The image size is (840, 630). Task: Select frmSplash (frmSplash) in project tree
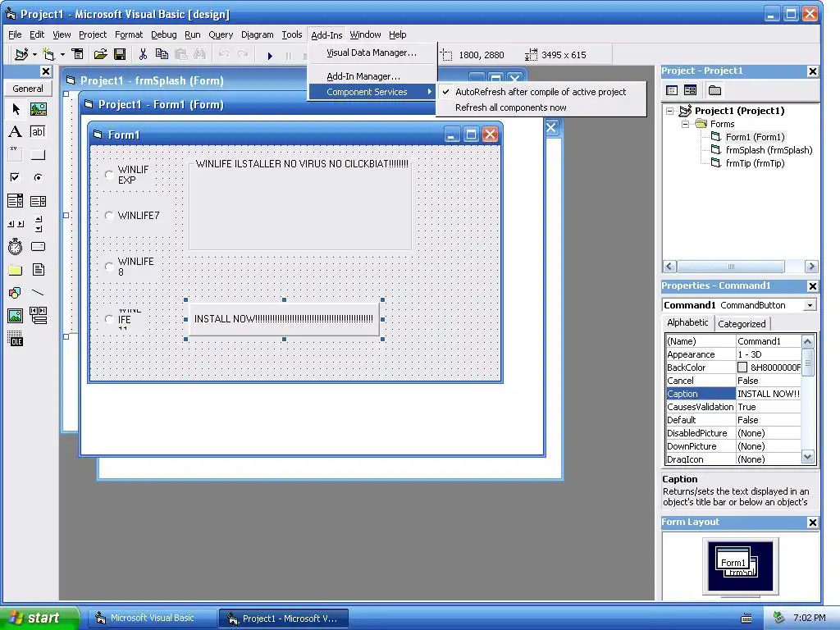pos(769,151)
